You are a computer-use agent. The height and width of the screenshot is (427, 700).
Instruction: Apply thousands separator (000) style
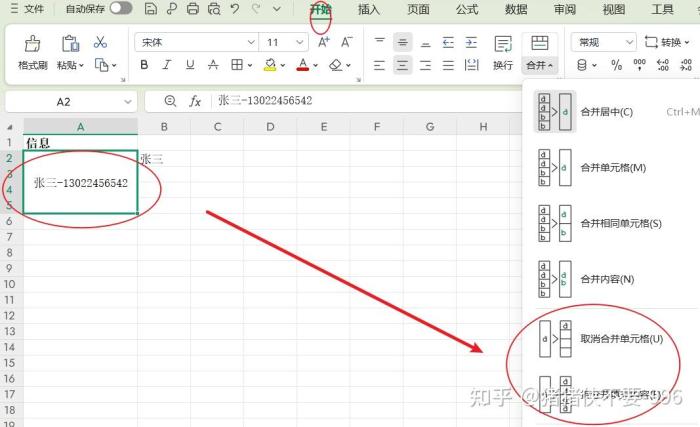tap(640, 65)
